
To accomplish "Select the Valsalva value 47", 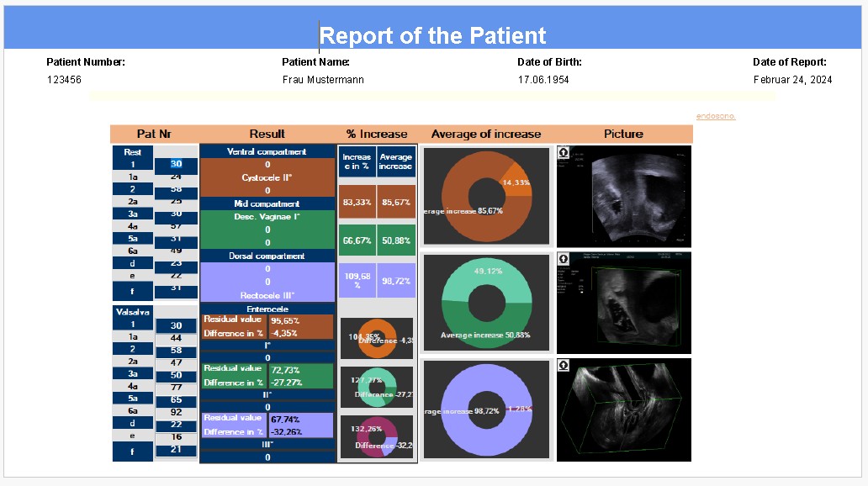I will [176, 362].
